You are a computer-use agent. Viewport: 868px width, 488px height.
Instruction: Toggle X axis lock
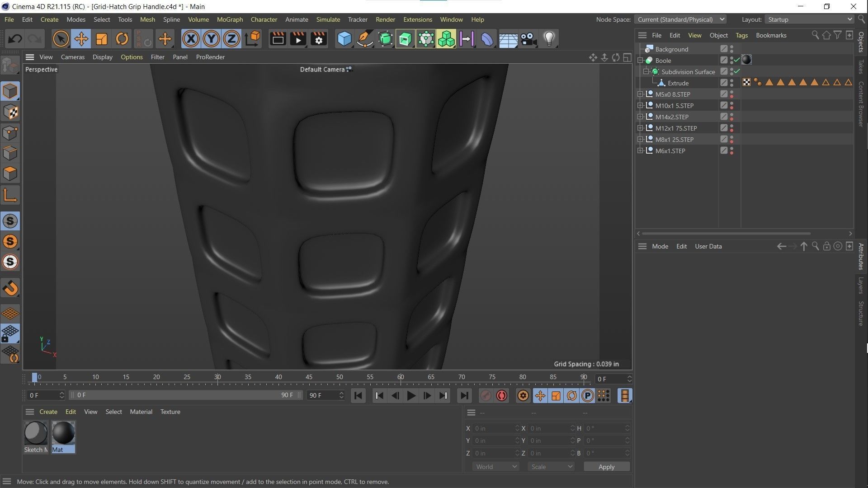click(x=191, y=39)
